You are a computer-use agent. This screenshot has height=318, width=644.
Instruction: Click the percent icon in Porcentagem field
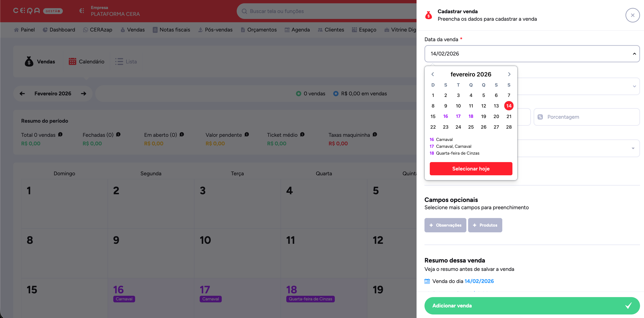pyautogui.click(x=540, y=117)
